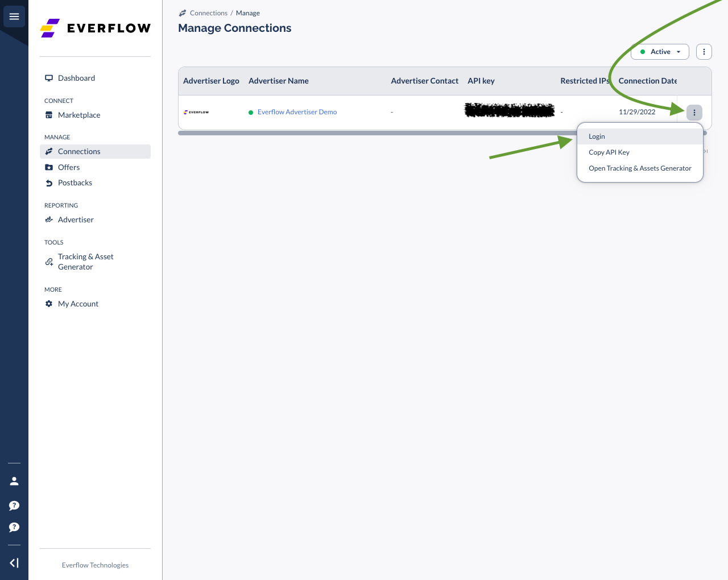Click the lower help question-mark icon

point(14,527)
